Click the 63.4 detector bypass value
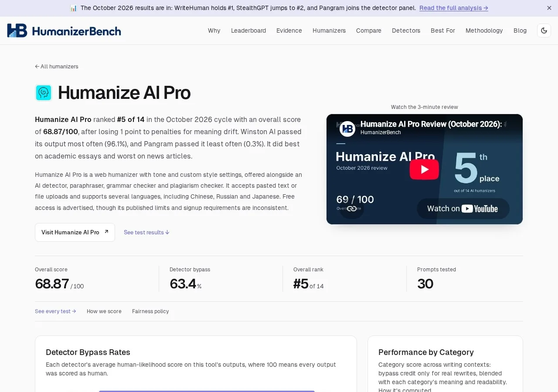558x392 pixels. click(183, 284)
